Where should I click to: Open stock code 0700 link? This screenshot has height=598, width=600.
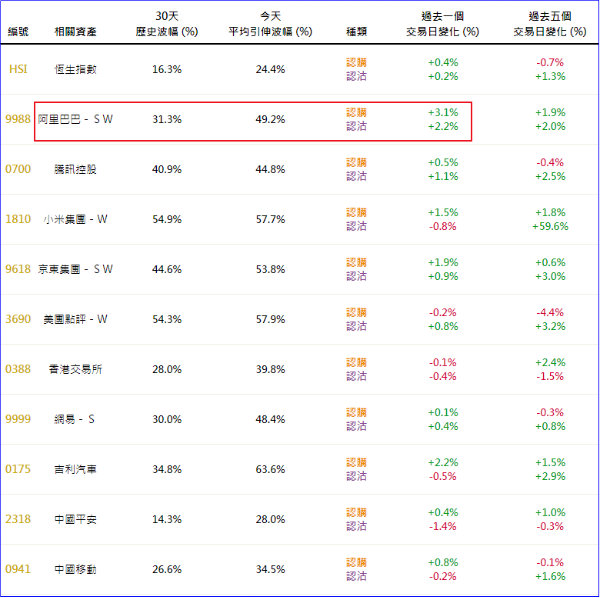(18, 169)
